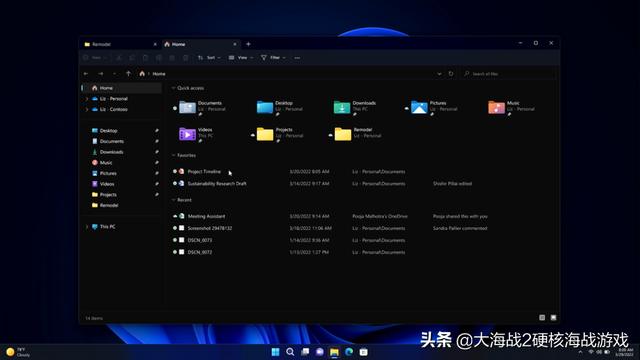
Task: Open the New item dropdown
Action: [95, 58]
